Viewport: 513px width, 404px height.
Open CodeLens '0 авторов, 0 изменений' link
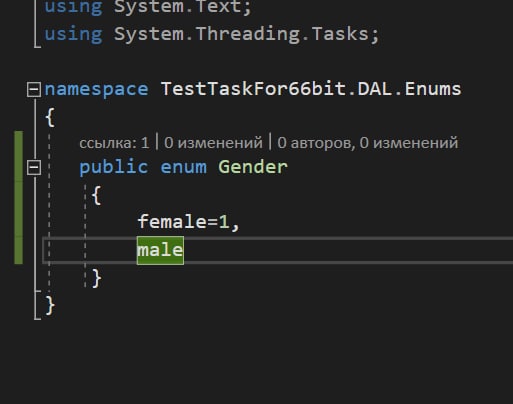[x=368, y=143]
